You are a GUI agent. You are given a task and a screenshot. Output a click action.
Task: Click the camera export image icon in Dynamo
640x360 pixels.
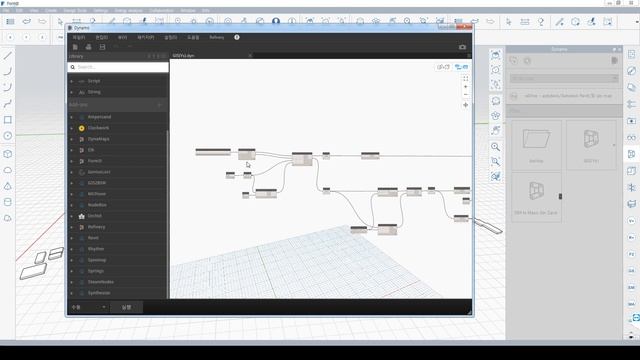(x=462, y=47)
